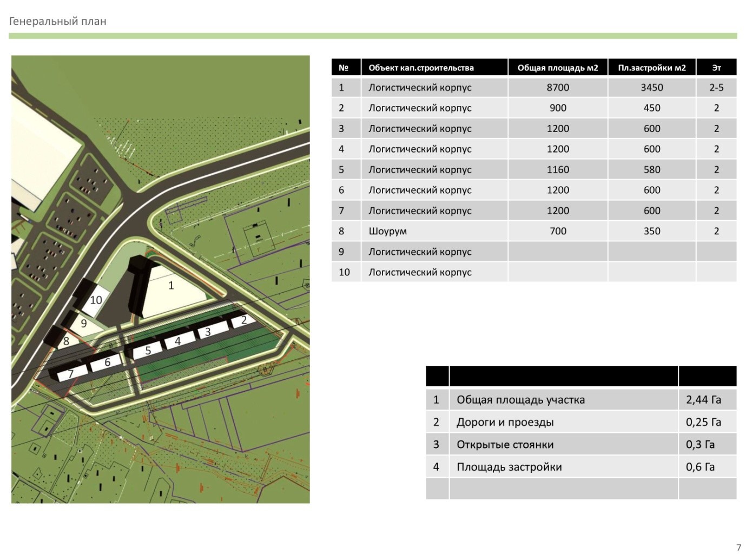Click building label '3' on the site plan
This screenshot has height=560, width=746.
208,332
